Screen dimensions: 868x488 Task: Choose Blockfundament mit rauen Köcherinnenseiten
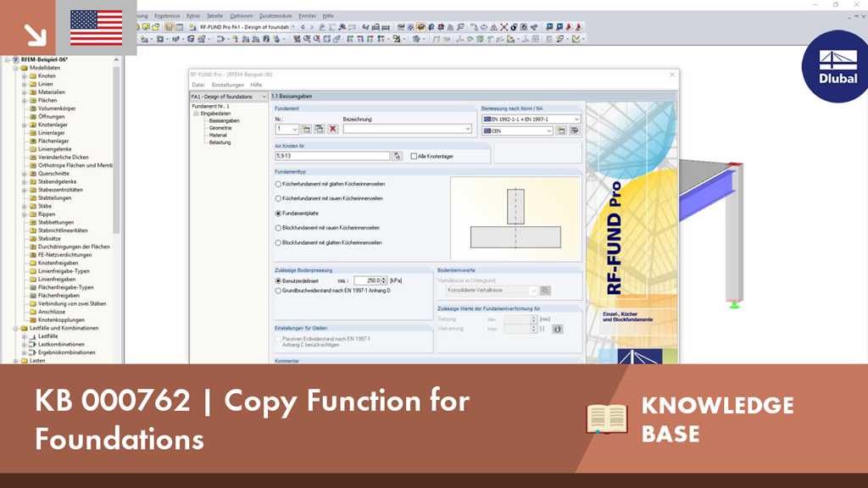278,228
